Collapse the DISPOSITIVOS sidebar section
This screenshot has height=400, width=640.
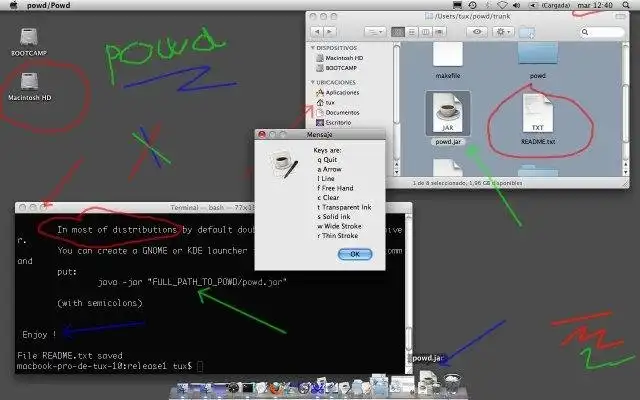click(313, 48)
